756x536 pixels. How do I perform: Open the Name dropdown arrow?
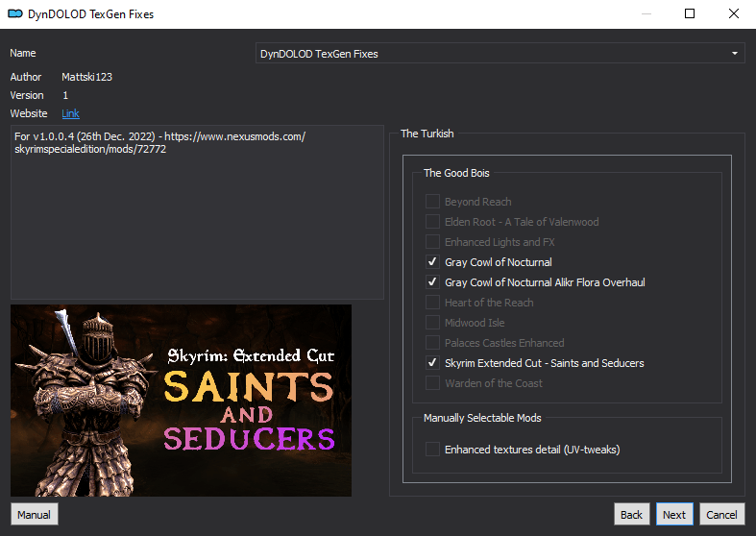click(734, 54)
